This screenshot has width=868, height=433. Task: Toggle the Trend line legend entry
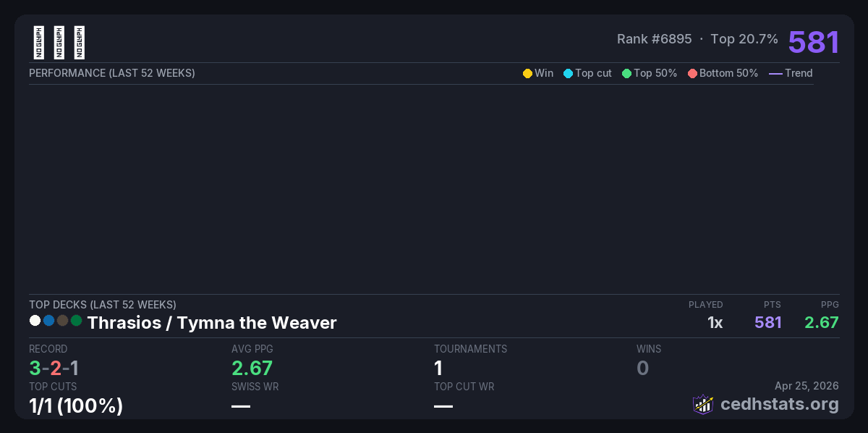pyautogui.click(x=791, y=73)
